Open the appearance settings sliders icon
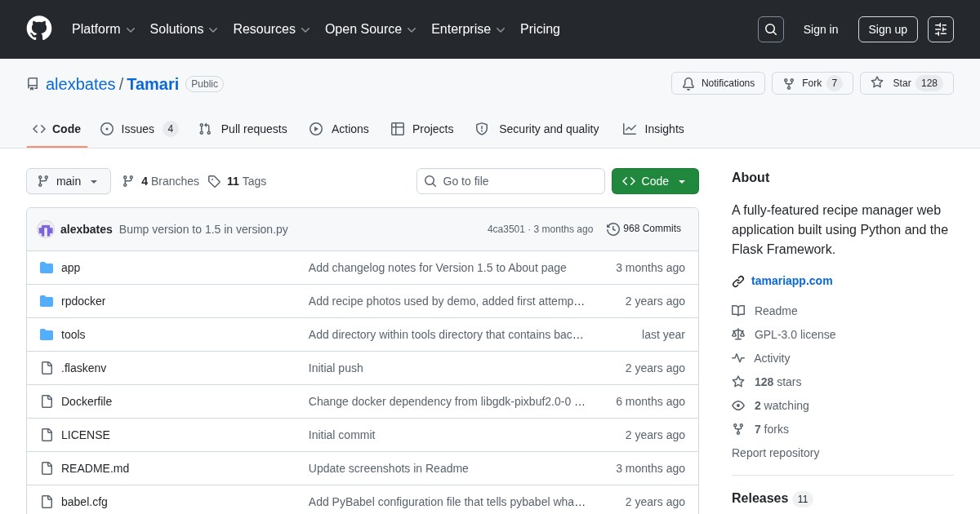Viewport: 980px width, 514px height. (x=941, y=29)
